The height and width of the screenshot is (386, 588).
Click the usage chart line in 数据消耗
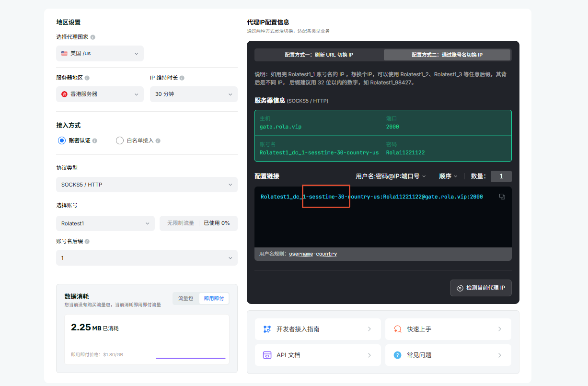click(x=191, y=358)
